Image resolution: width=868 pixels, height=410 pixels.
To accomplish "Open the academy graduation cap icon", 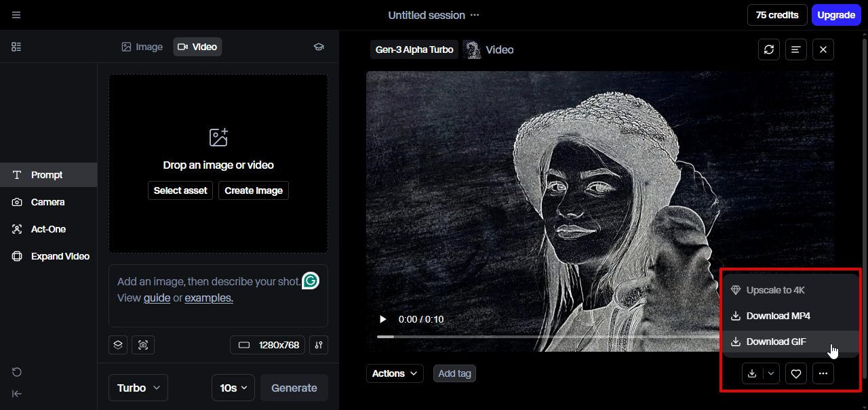I will tap(319, 47).
